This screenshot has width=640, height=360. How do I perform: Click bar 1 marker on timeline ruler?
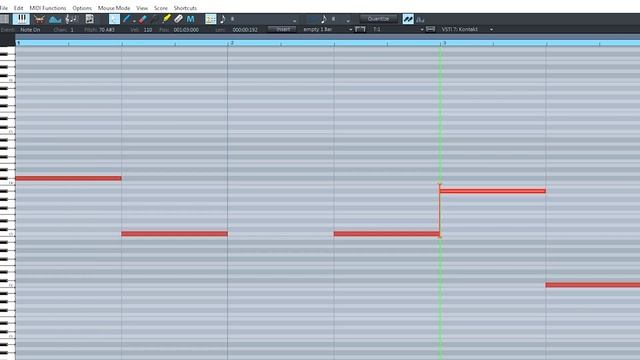[x=19, y=43]
